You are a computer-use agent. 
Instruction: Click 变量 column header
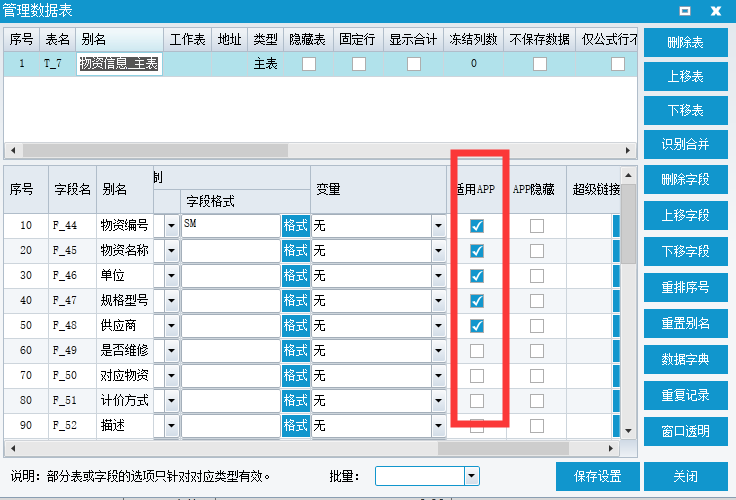click(378, 189)
